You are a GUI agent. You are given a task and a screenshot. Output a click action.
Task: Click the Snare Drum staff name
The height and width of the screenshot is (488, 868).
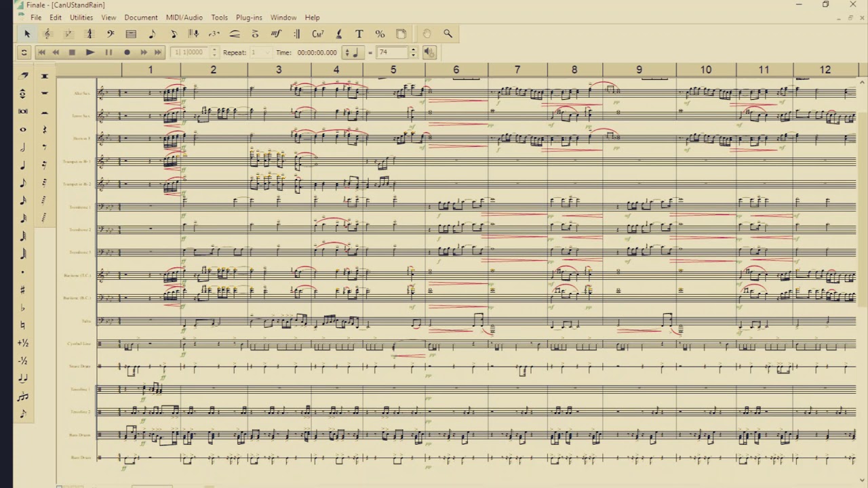coord(80,367)
